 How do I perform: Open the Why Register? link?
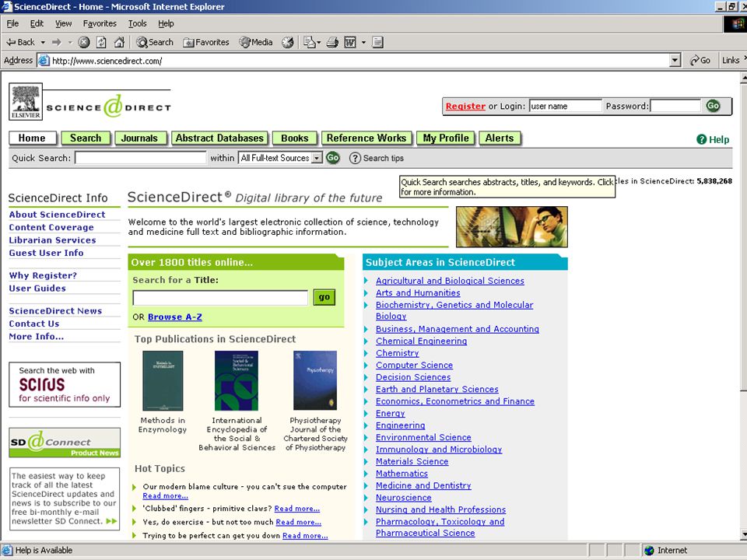coord(43,275)
